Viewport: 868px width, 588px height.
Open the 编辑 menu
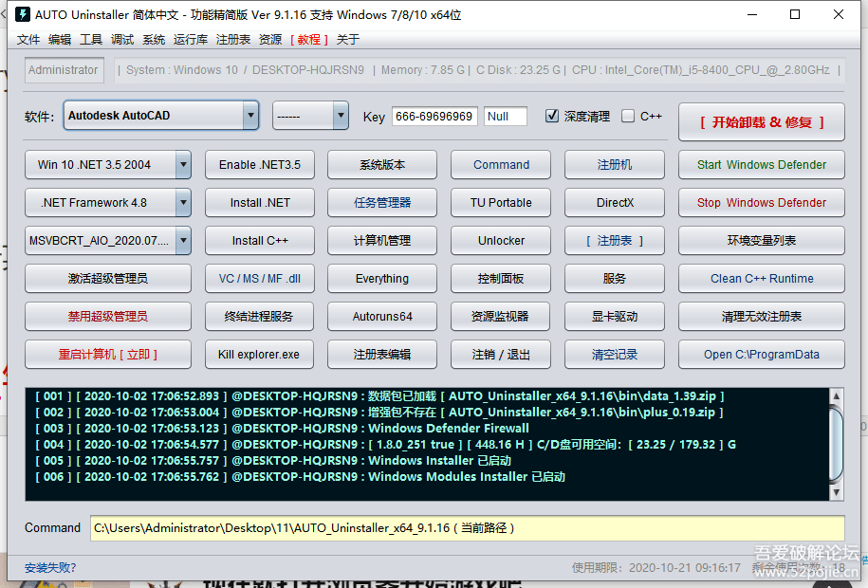(59, 39)
